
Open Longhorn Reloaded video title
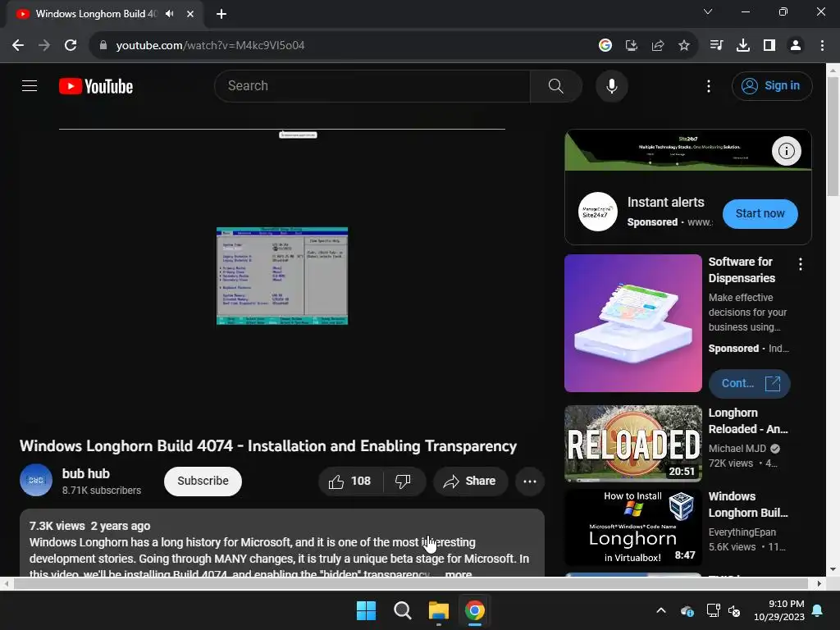748,421
